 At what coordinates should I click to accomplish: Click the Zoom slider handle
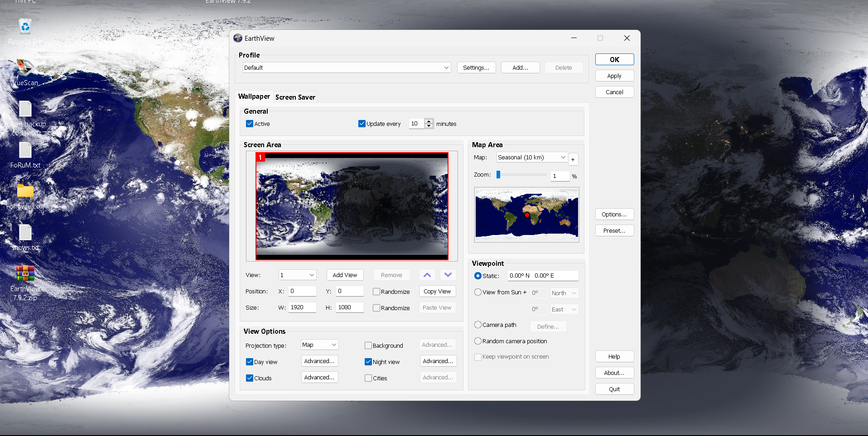click(x=498, y=174)
